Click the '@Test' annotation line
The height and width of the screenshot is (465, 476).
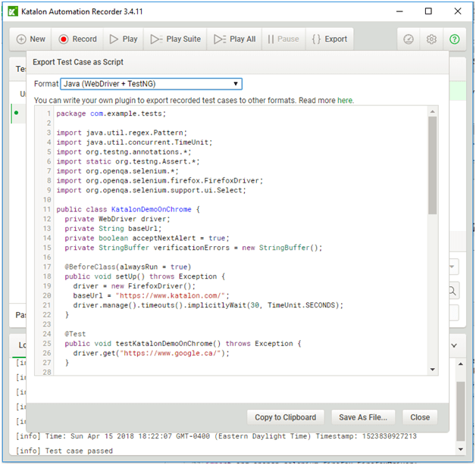pos(75,334)
